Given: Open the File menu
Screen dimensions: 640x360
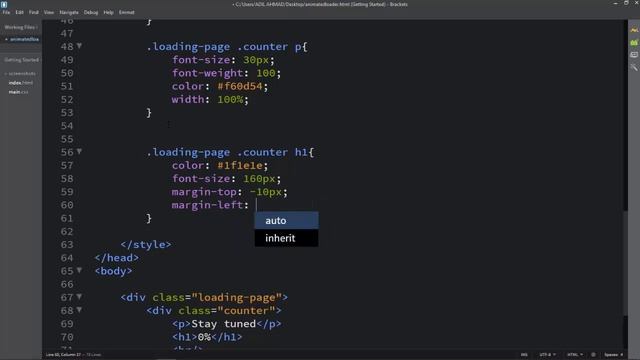Looking at the screenshot, I should coord(6,12).
